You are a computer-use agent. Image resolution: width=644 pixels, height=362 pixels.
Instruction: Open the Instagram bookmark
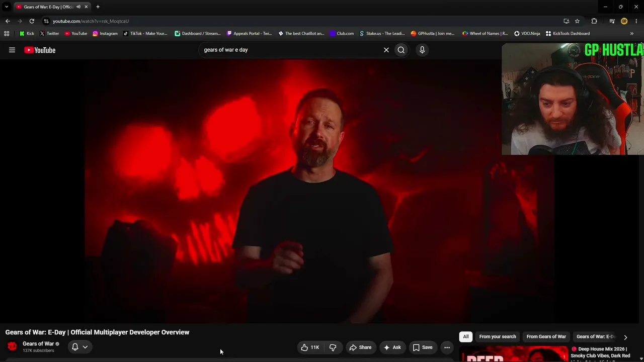[105, 34]
